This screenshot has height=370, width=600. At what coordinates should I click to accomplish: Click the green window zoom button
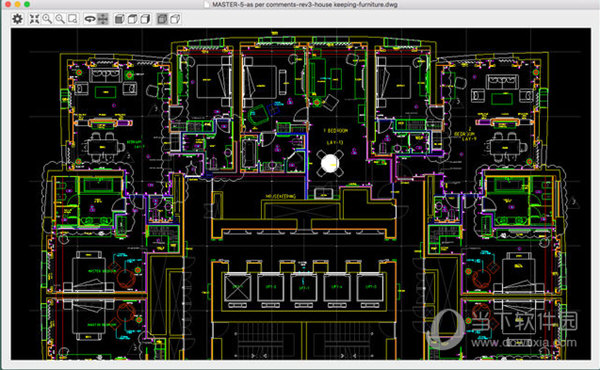[27, 4]
